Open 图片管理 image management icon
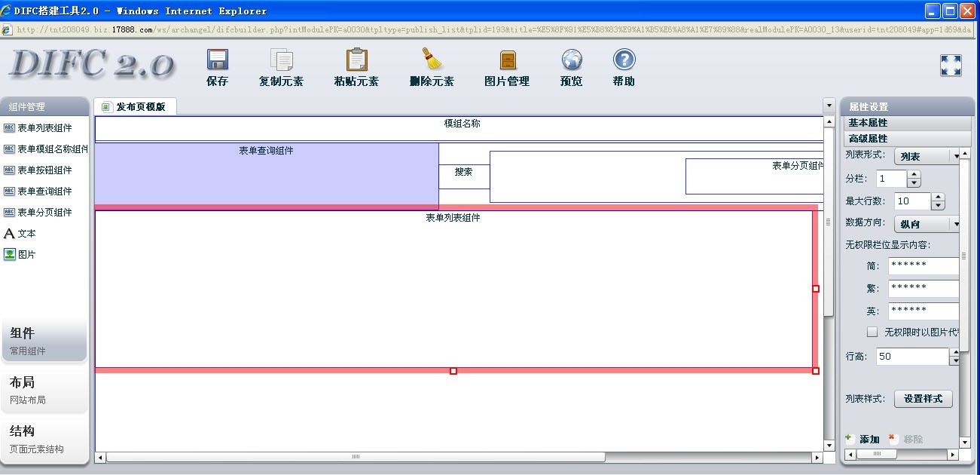 [x=507, y=60]
